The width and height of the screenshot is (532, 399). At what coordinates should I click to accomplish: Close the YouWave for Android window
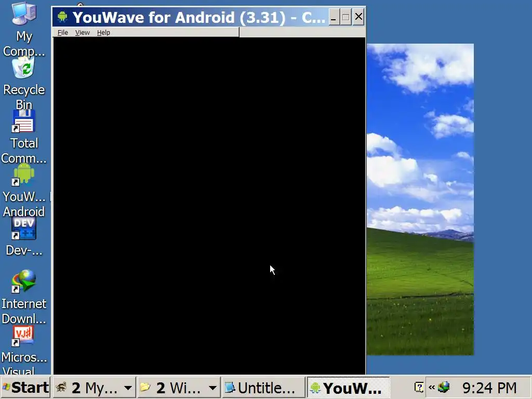(x=358, y=17)
